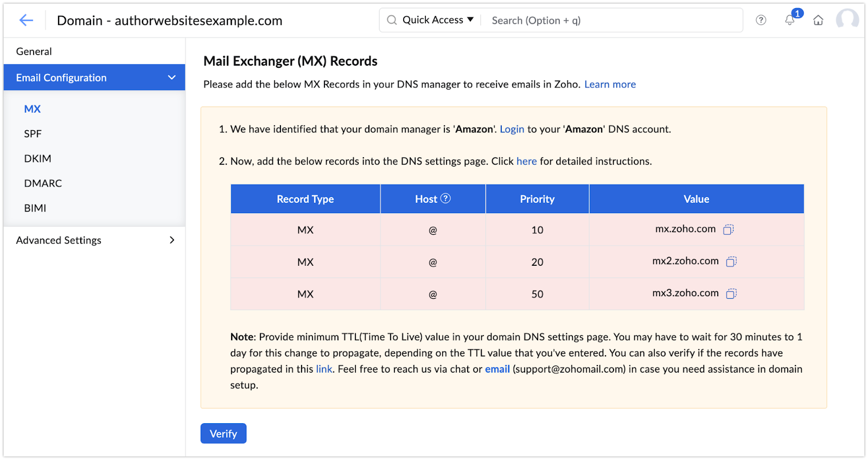The image size is (868, 460).
Task: Select the SPF sidebar item
Action: pyautogui.click(x=33, y=134)
